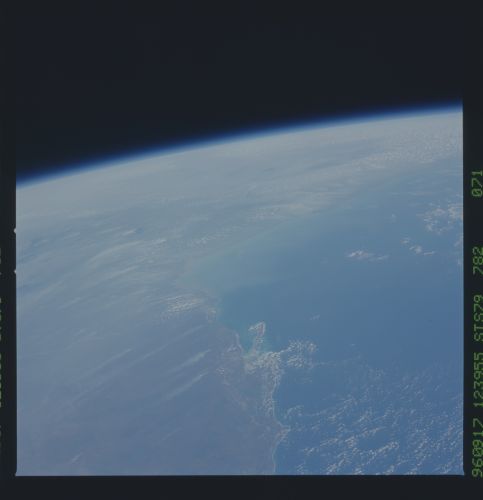Click the "STS79" mission label text
This screenshot has height=500, width=483.
tap(477, 318)
